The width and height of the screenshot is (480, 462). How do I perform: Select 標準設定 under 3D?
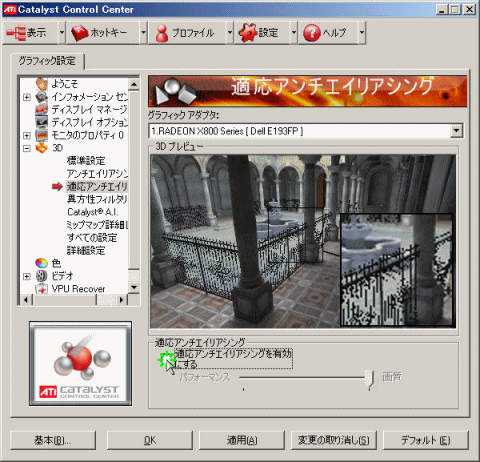pyautogui.click(x=86, y=161)
